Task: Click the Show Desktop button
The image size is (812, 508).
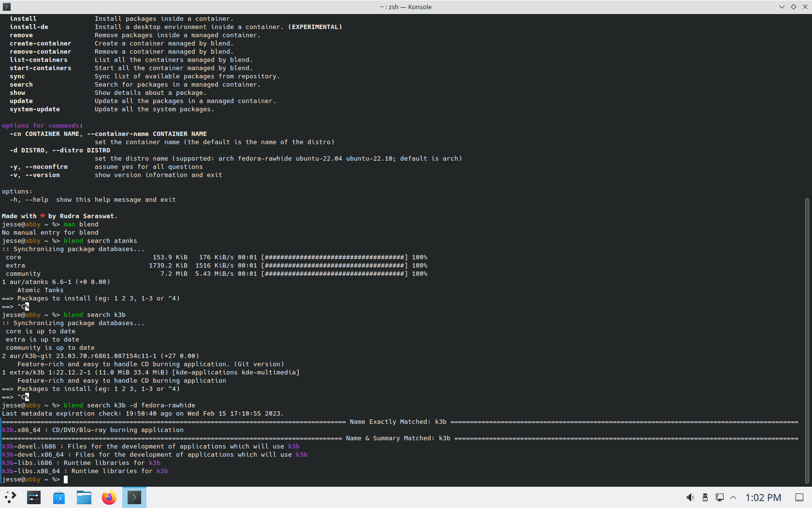Action: click(799, 497)
